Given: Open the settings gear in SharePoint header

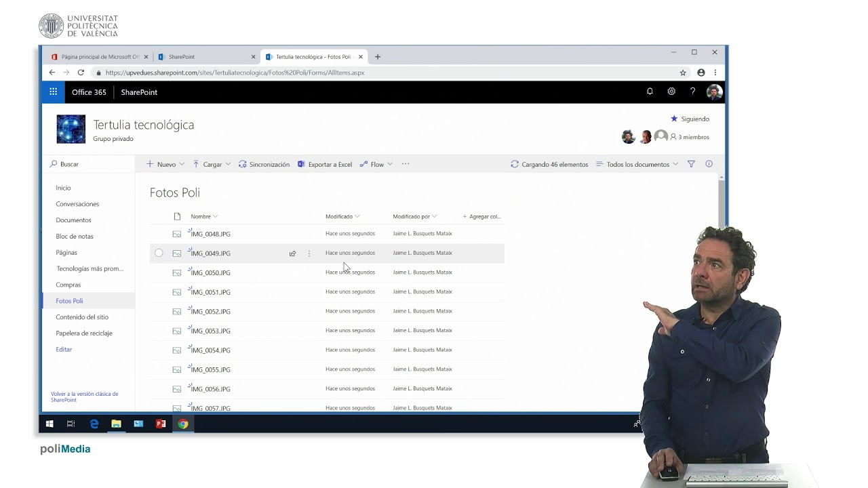Looking at the screenshot, I should (671, 91).
